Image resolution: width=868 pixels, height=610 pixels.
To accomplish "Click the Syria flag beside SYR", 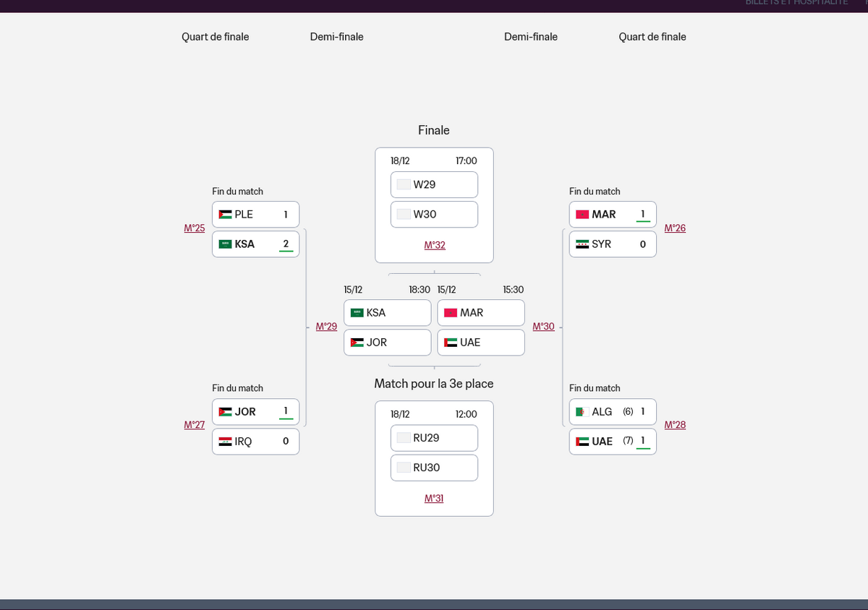I will point(582,244).
